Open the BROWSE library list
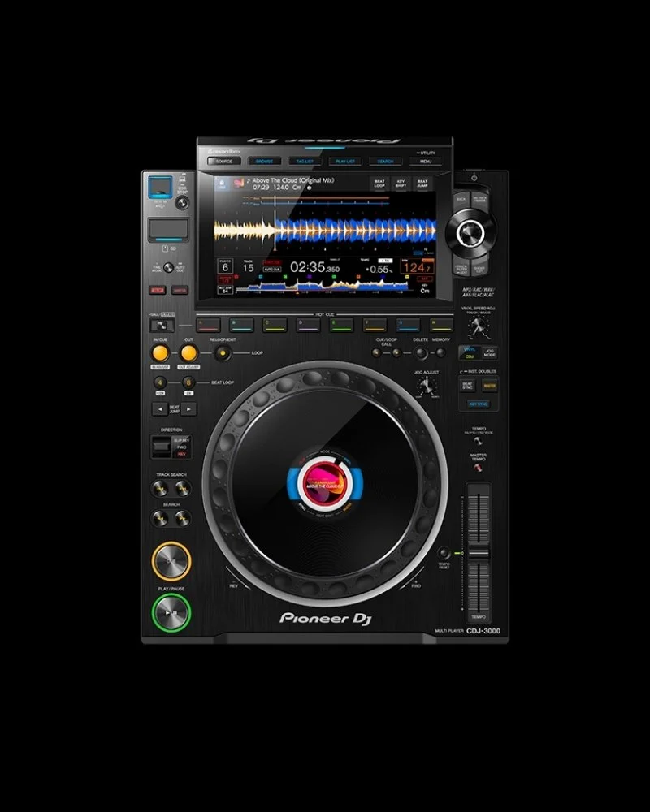 click(263, 160)
